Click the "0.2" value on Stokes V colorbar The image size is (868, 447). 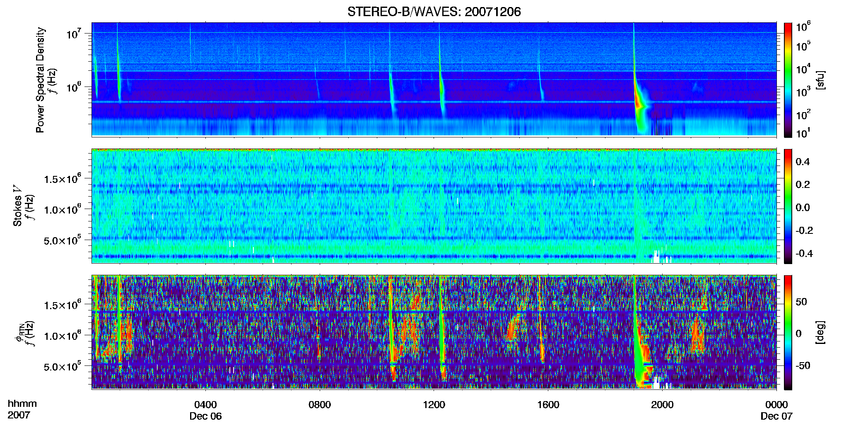coord(803,185)
